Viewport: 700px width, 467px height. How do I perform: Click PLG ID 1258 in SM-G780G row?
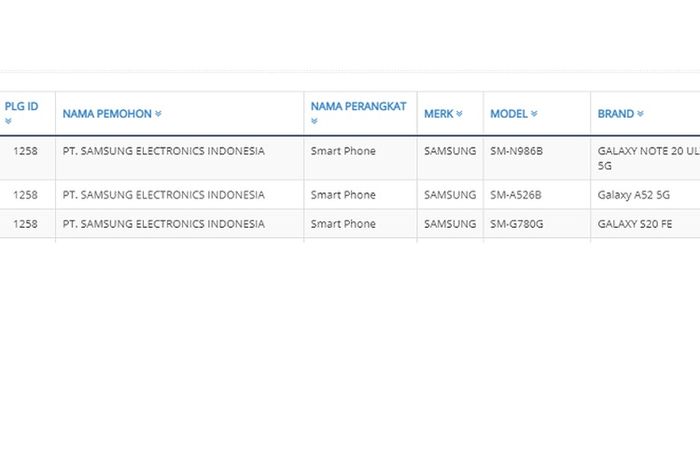(25, 224)
